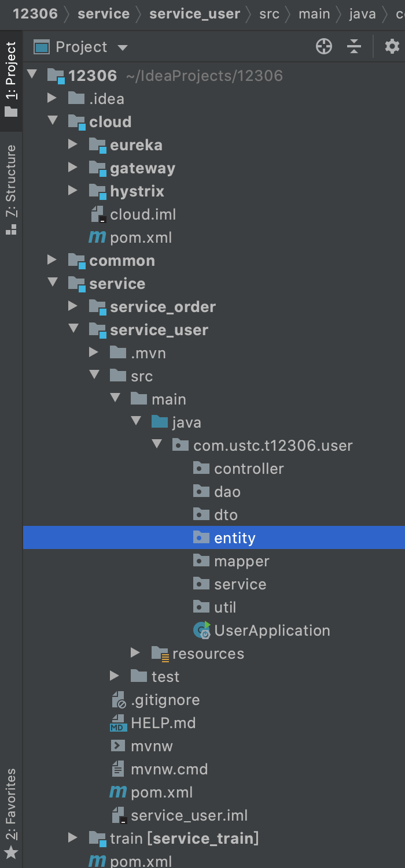Select the cloud.iml module file icon

(98, 214)
